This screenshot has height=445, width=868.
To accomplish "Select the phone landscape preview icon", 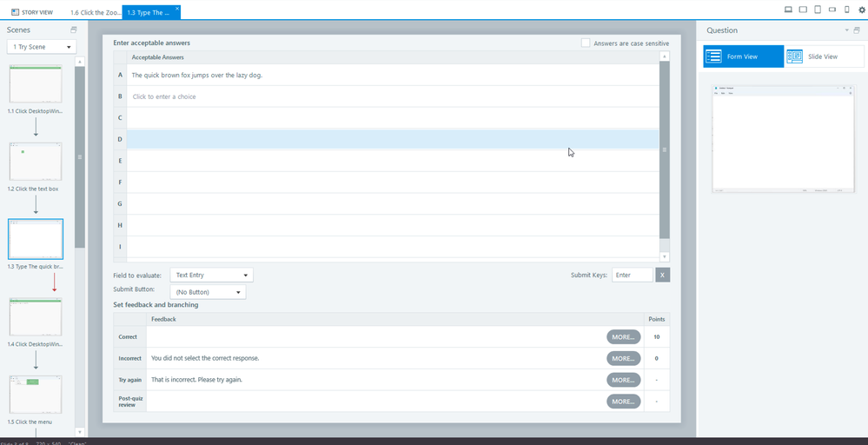I will pos(832,10).
